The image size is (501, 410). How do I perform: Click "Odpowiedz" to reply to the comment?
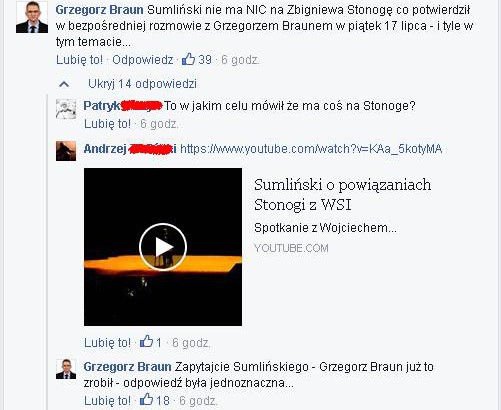[x=143, y=60]
